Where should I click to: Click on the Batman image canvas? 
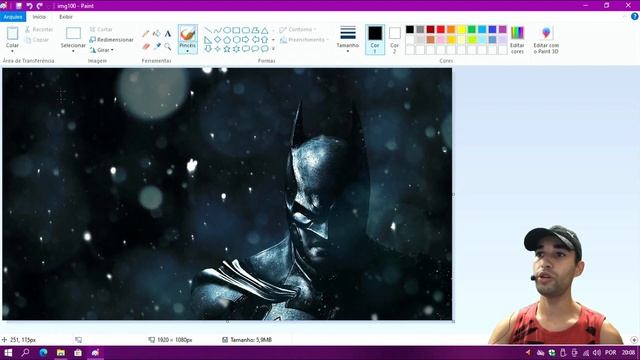[x=227, y=194]
